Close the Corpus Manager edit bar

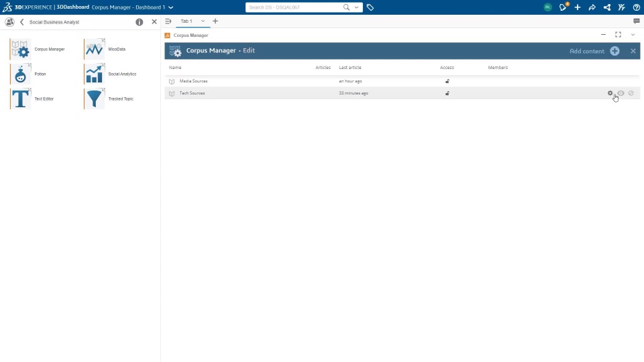(633, 51)
